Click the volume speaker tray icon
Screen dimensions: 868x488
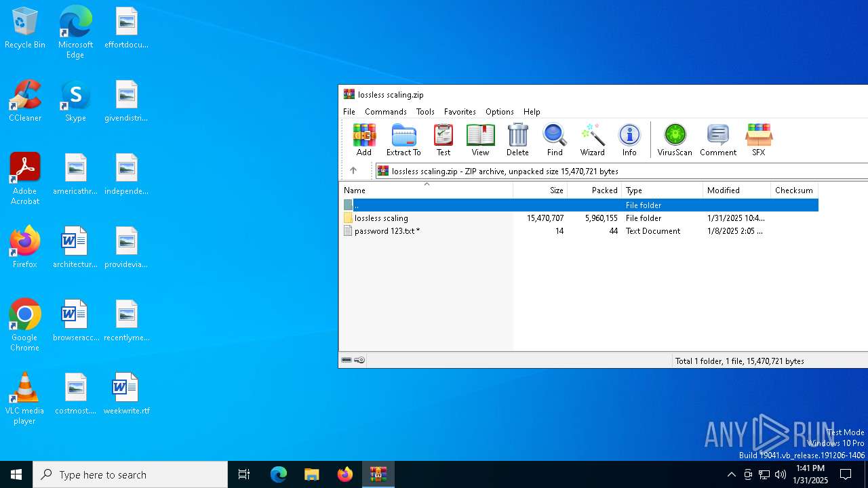click(781, 474)
